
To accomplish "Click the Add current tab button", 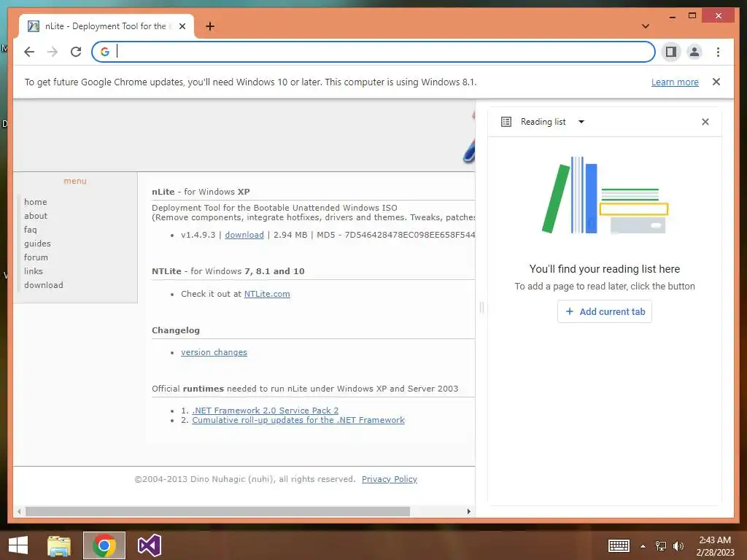I will 605,311.
